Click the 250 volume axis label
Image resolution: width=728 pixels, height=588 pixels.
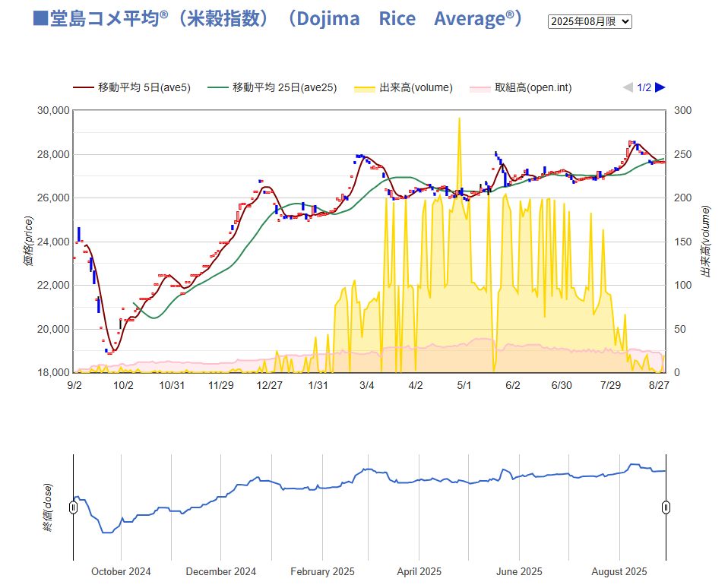(683, 154)
